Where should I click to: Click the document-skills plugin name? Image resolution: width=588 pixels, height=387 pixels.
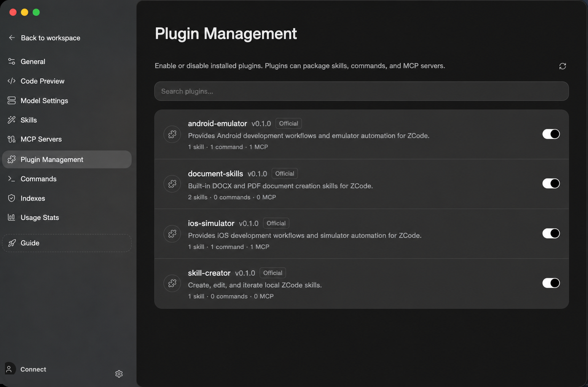[x=215, y=174]
